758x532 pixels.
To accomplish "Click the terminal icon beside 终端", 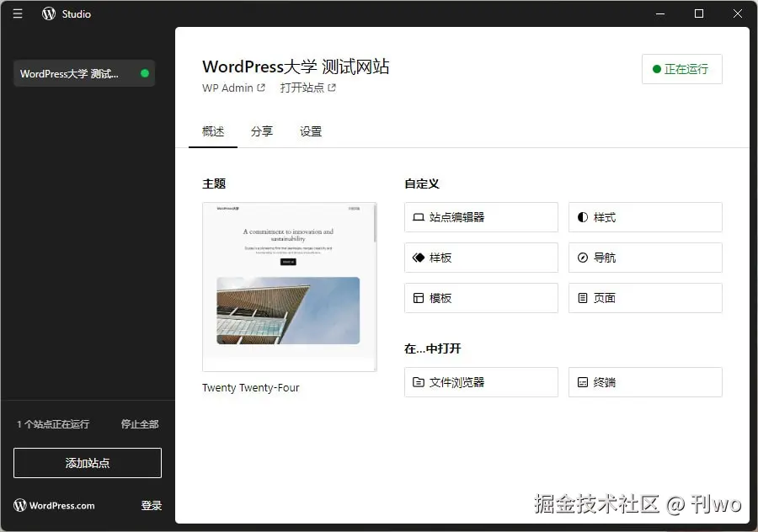I will [x=583, y=382].
